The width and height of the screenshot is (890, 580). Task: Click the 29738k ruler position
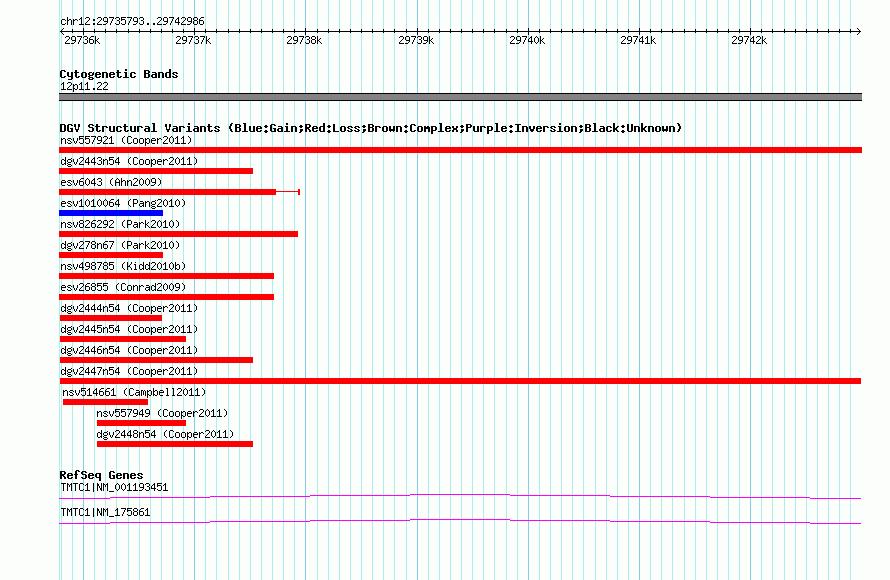(x=304, y=40)
